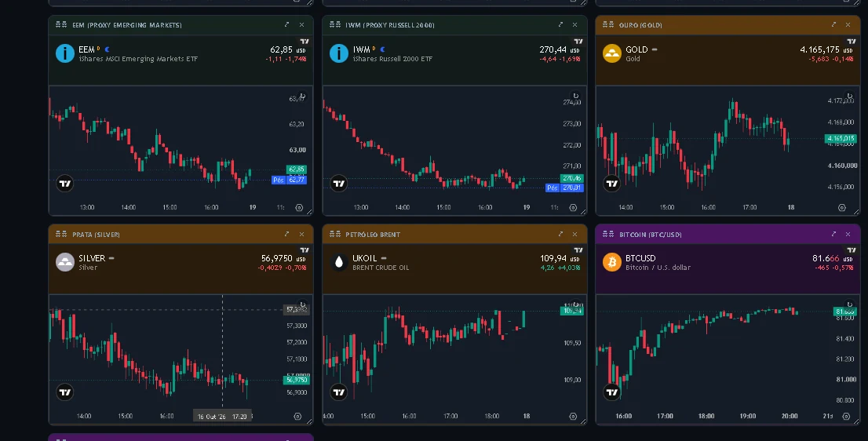The height and width of the screenshot is (441, 868).
Task: Expand the Bitcoin (BTC/USD) widget
Action: 833,234
